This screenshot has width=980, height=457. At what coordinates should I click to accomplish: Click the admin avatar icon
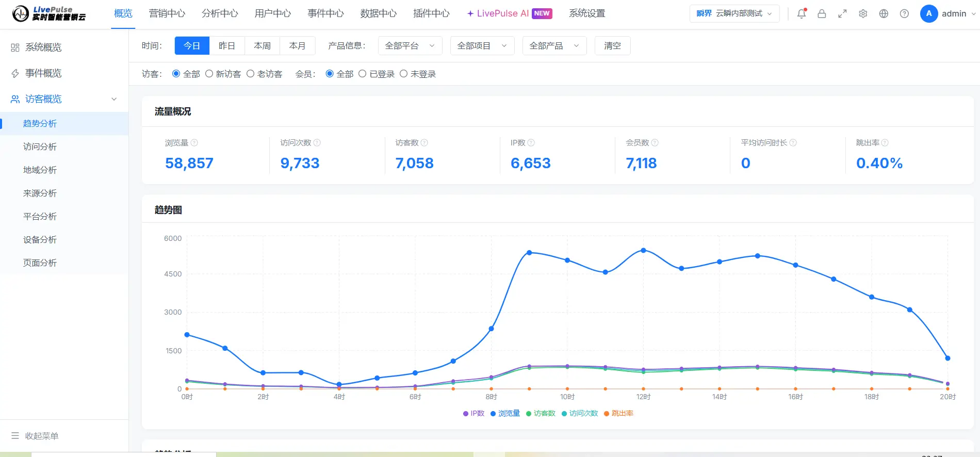pyautogui.click(x=929, y=14)
